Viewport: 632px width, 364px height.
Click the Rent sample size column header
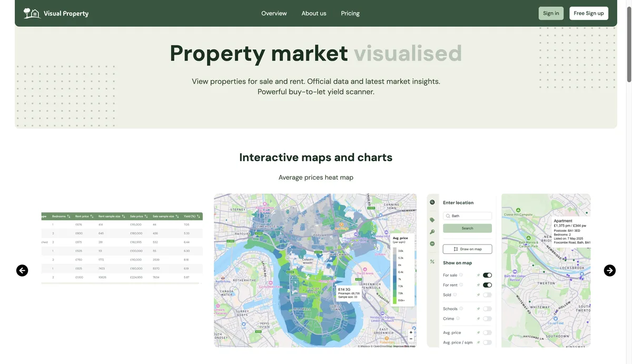point(110,217)
